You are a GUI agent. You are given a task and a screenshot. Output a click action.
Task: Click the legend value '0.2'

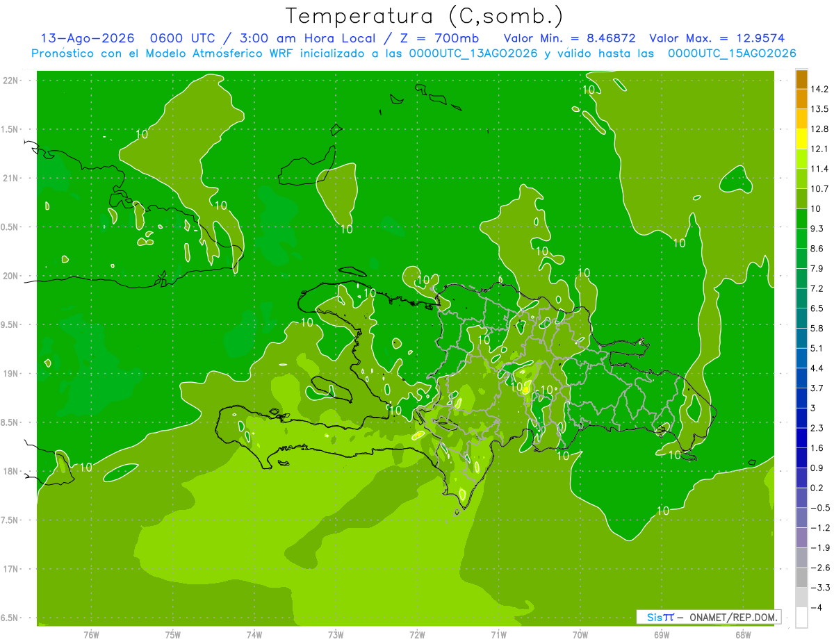817,488
